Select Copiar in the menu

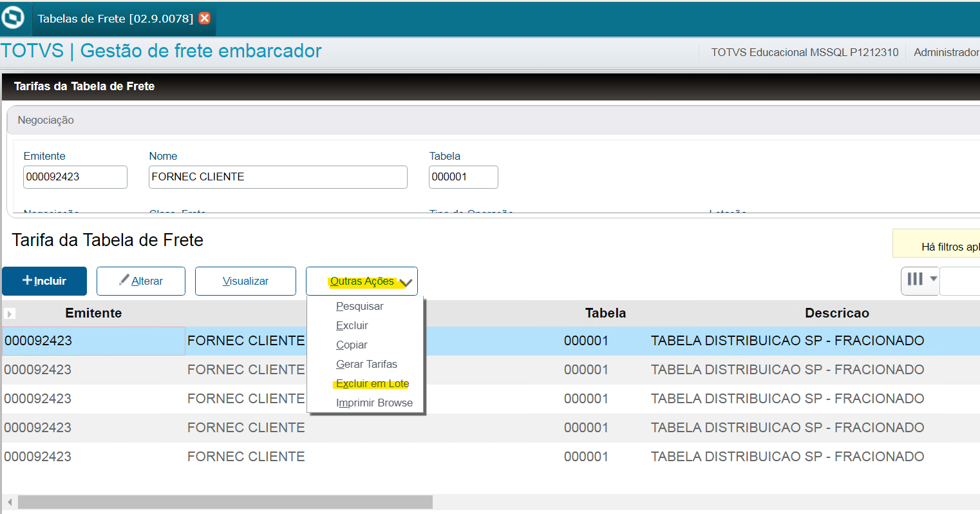click(x=352, y=345)
